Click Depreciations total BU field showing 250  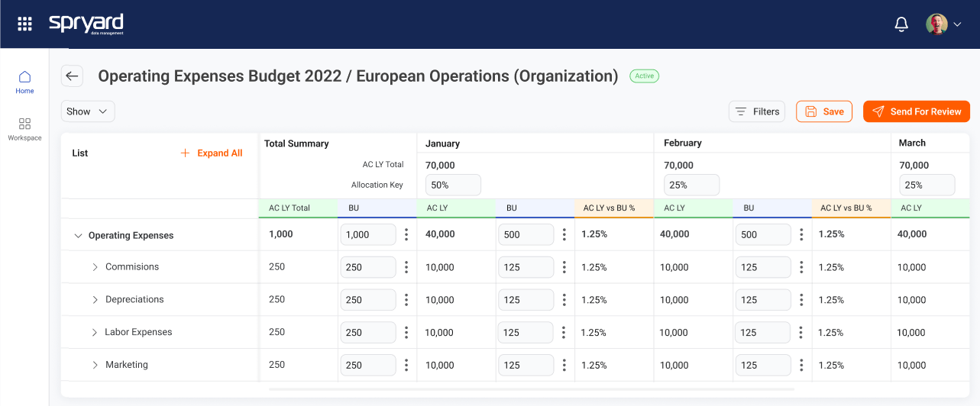click(367, 300)
